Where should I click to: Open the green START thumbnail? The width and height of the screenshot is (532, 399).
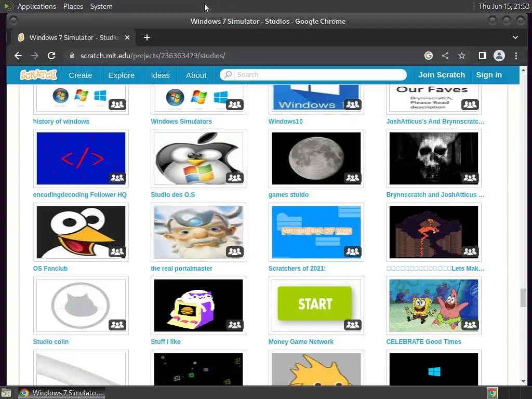pyautogui.click(x=316, y=305)
